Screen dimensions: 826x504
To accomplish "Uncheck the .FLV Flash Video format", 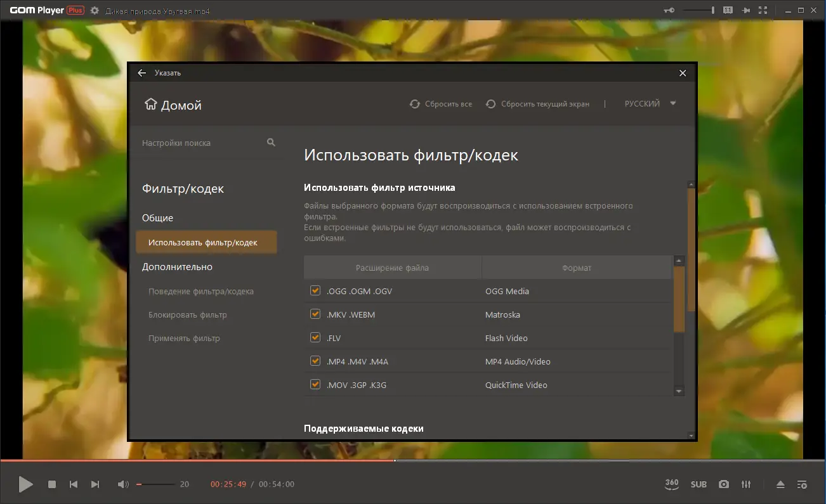I will 315,337.
